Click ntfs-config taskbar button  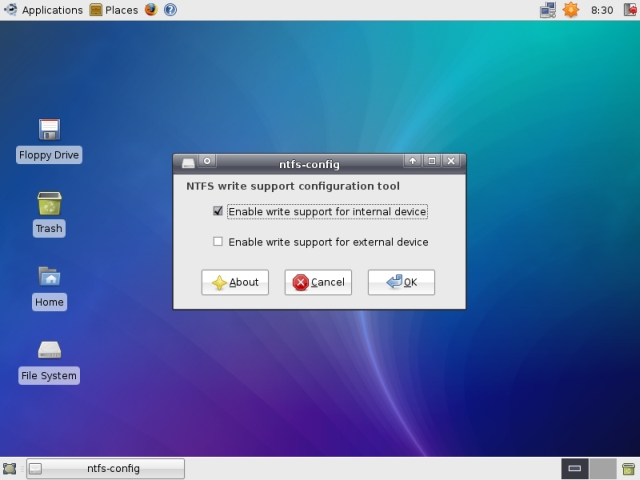(105, 469)
